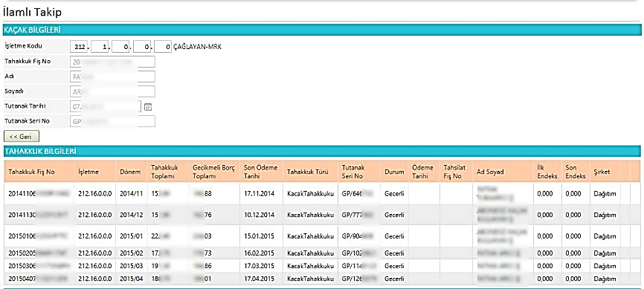Select the Durum column header

point(394,172)
